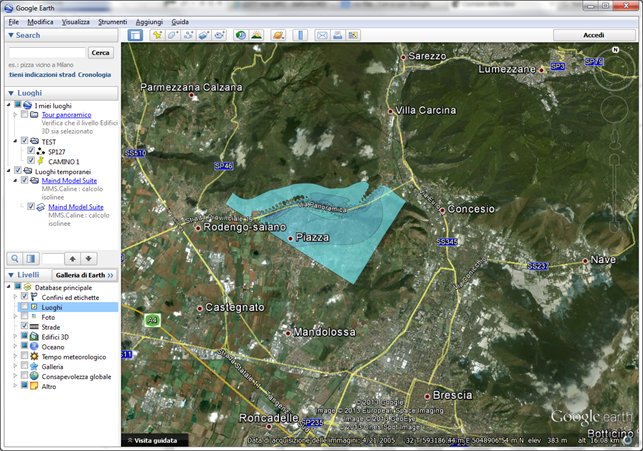This screenshot has height=451, width=643.
Task: Toggle the sidebar visibility toolbar icon
Action: pos(135,35)
